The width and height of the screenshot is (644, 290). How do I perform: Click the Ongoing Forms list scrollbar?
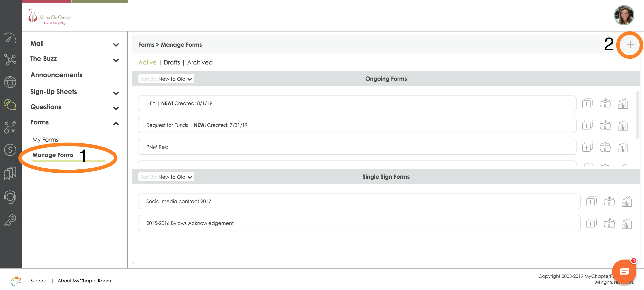638,115
